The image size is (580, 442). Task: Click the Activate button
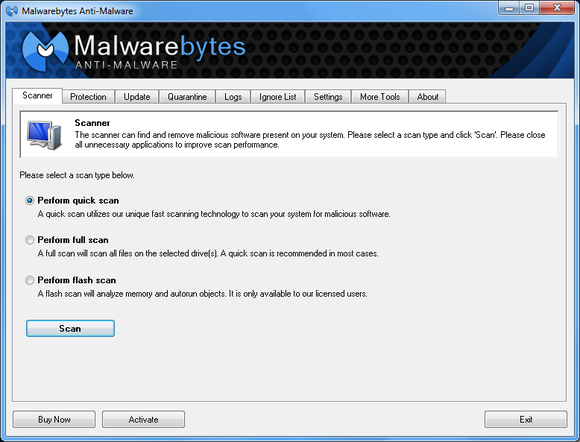[x=144, y=419]
